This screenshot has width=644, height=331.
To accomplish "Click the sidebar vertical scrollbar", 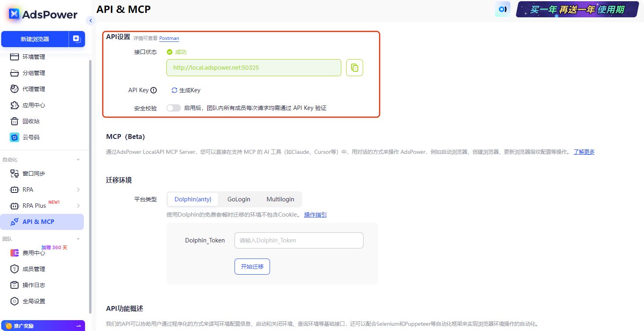I will (90, 186).
